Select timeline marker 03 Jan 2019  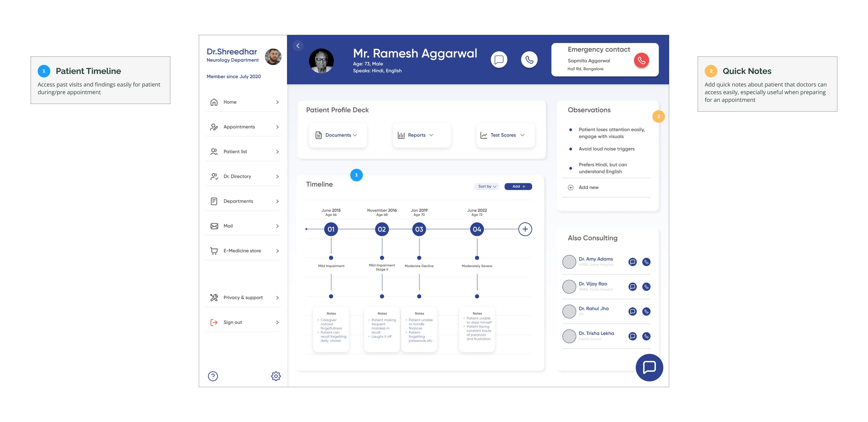click(x=419, y=229)
